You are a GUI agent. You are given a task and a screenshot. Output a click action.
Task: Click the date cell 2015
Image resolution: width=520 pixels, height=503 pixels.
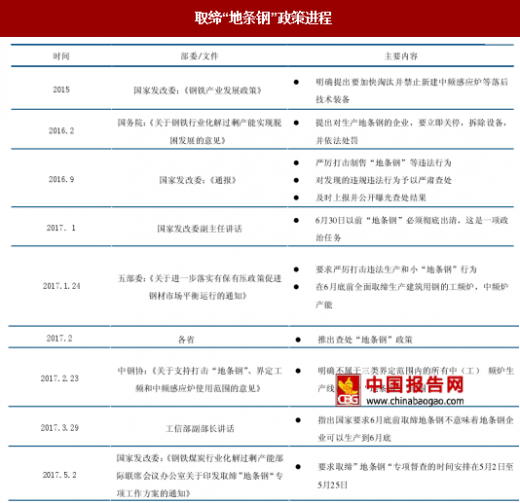coord(61,89)
